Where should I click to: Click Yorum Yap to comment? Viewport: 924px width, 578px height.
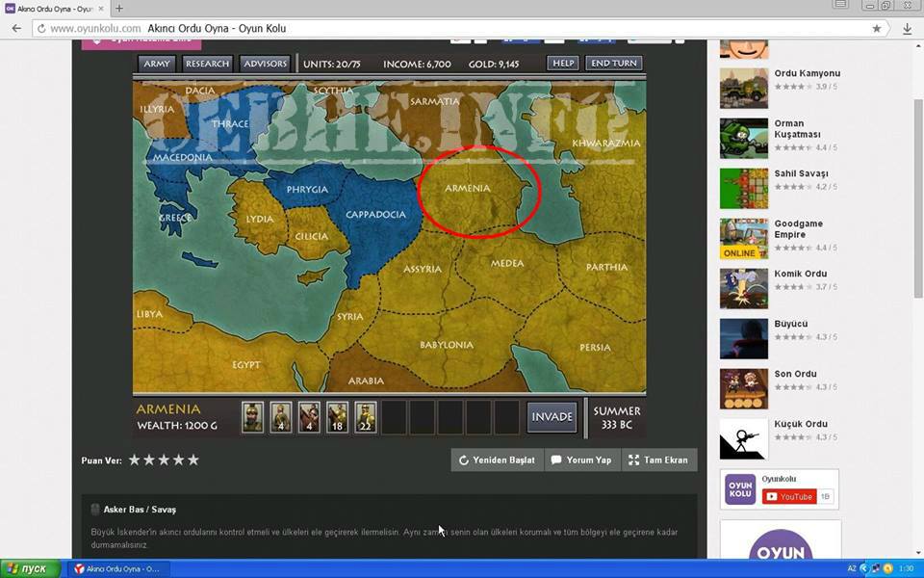tap(581, 460)
